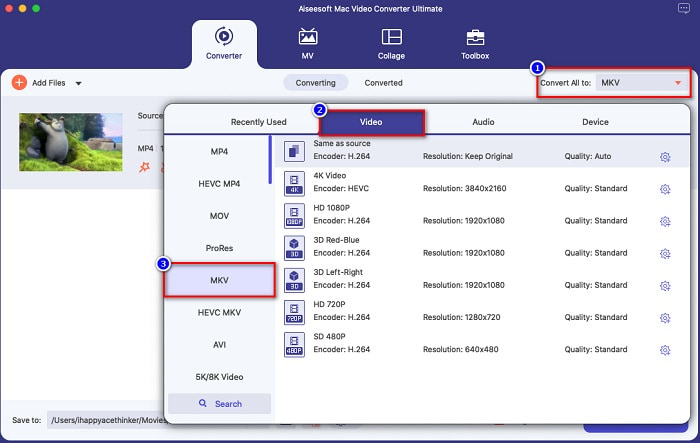
Task: Click the HD 1080P preset icon
Action: 294,216
